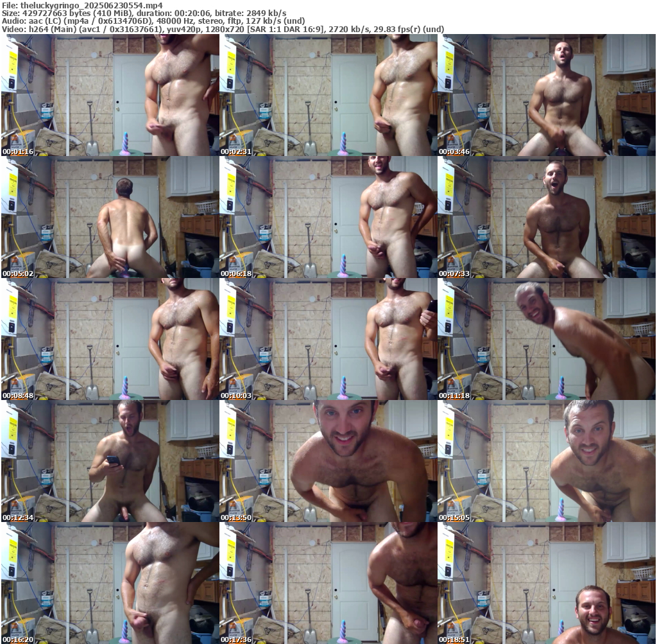Click the last thumbnail at 00:18:51
The image size is (657, 644).
(x=547, y=583)
